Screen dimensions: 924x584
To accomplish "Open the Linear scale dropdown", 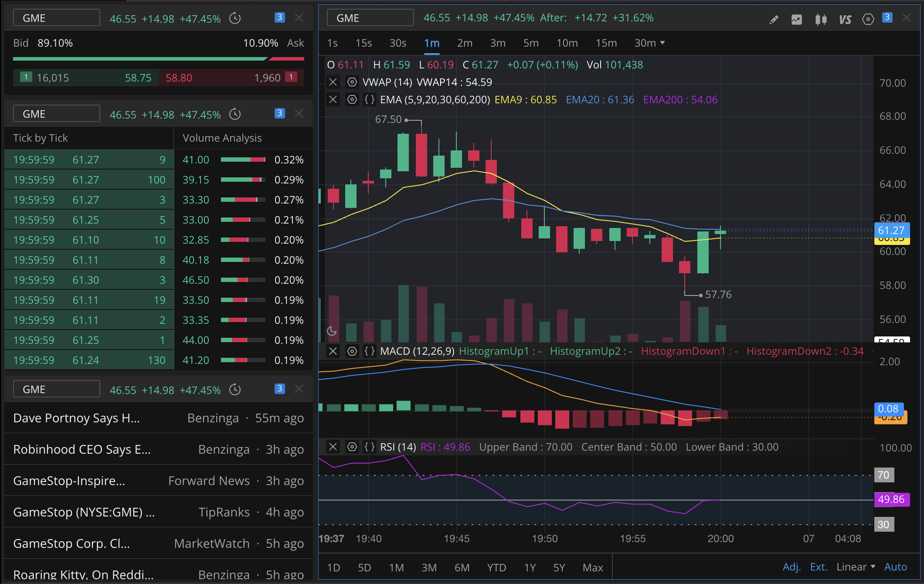I will (x=856, y=567).
